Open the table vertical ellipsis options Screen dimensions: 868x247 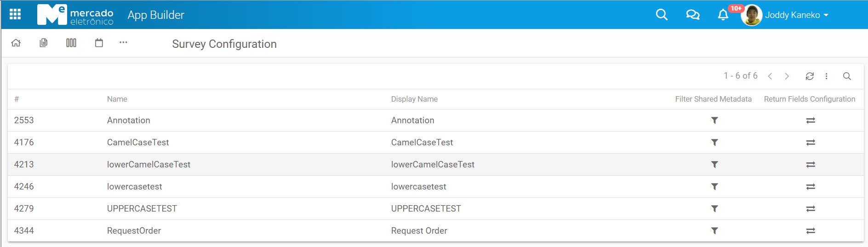coord(826,76)
